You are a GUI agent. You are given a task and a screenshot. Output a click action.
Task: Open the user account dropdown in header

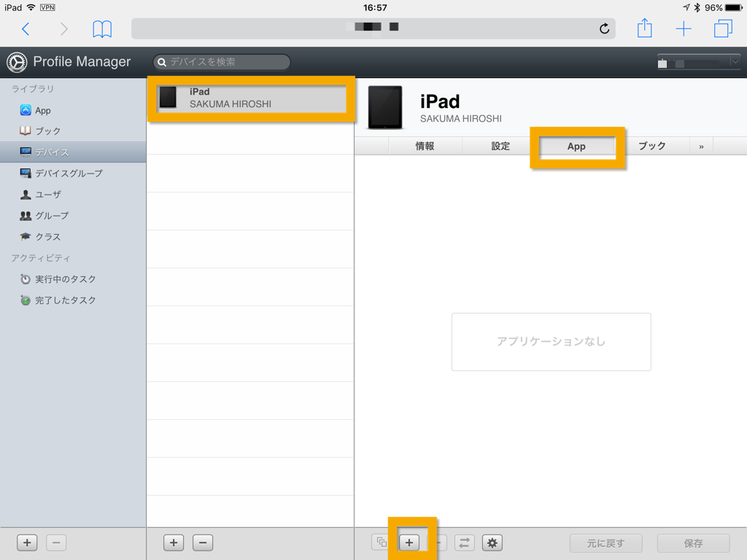click(698, 62)
